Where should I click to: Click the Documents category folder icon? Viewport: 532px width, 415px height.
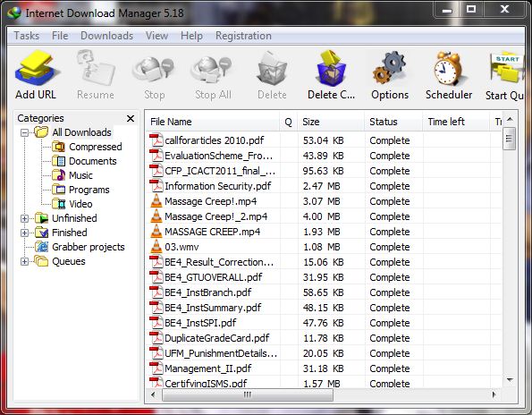(59, 161)
